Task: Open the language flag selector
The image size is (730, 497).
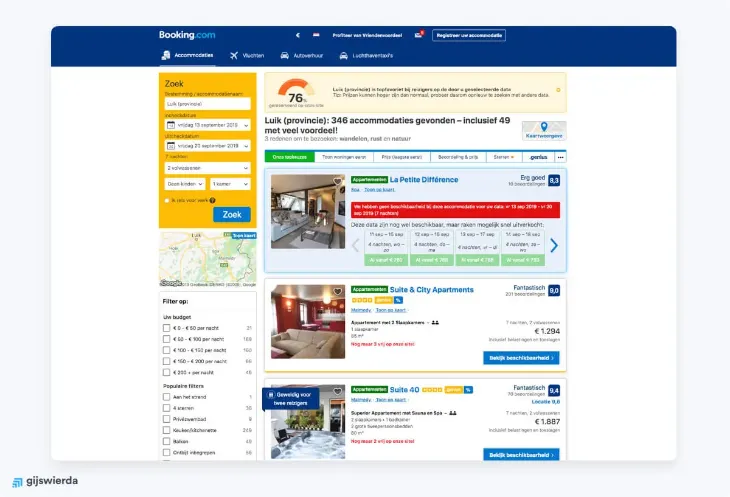Action: click(316, 35)
